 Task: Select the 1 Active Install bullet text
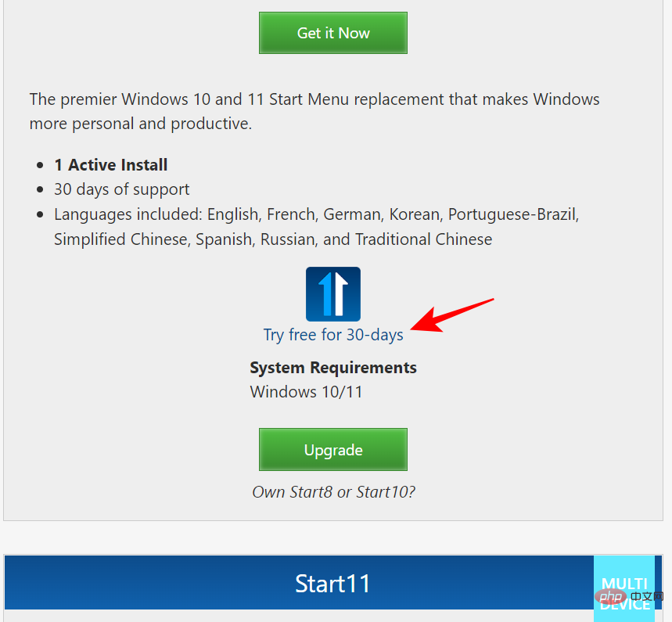(110, 165)
